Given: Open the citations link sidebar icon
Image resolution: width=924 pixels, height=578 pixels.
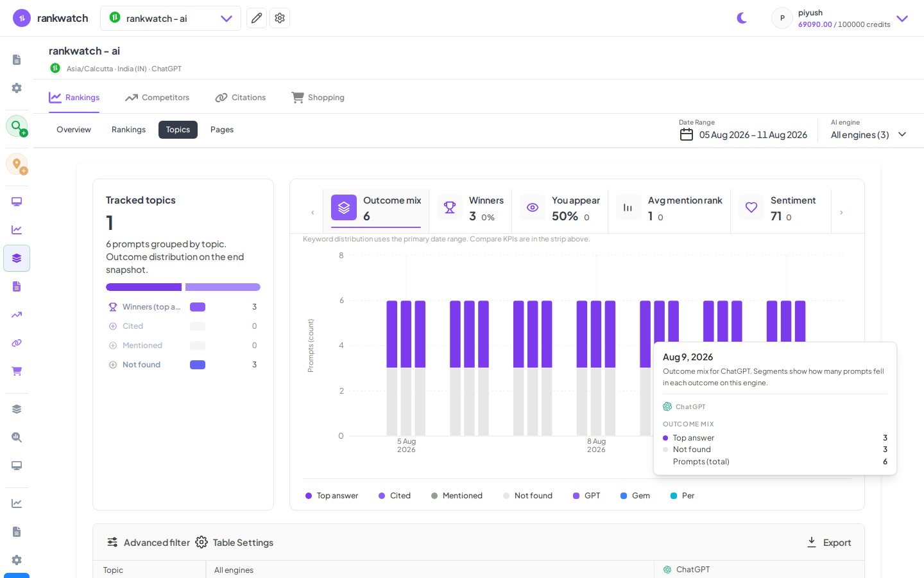Looking at the screenshot, I should tap(17, 343).
